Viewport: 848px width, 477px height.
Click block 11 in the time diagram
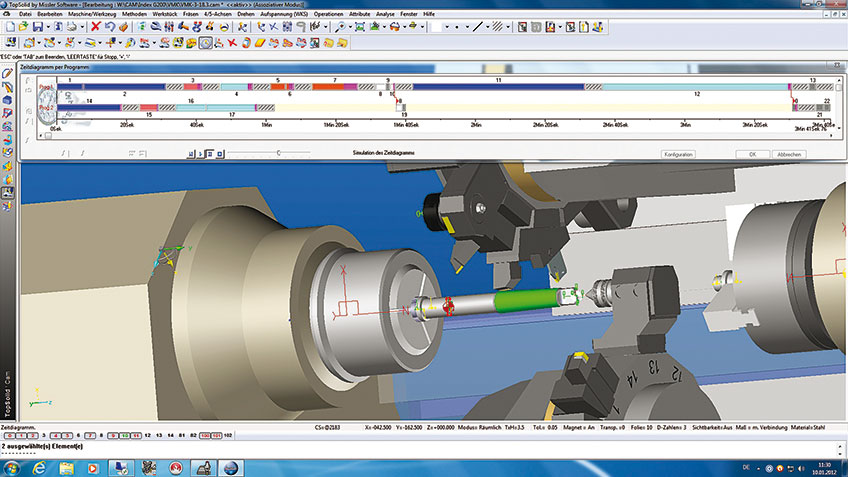point(497,86)
